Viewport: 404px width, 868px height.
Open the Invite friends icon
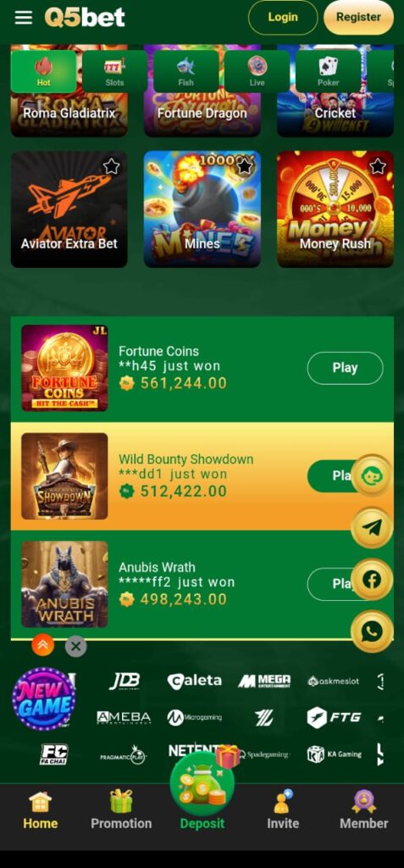coord(283,801)
